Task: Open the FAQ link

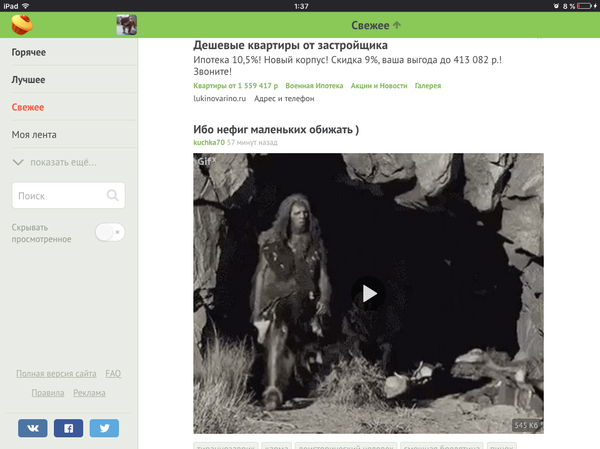Action: 113,374
